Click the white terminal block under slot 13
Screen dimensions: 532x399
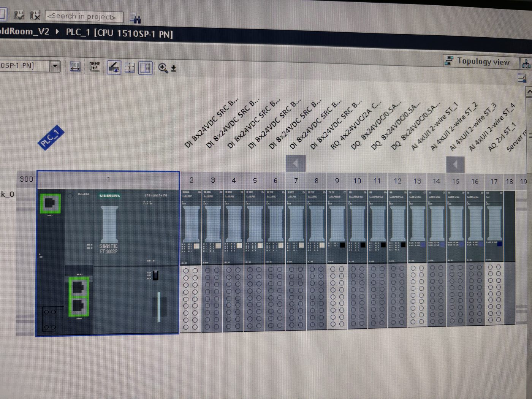click(417, 295)
